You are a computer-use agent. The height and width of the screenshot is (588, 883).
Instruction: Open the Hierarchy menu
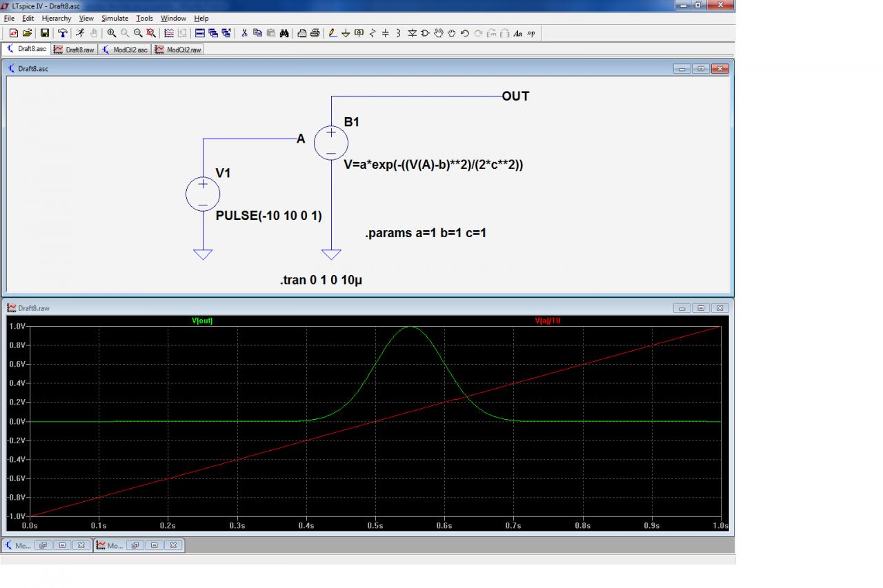click(x=57, y=19)
